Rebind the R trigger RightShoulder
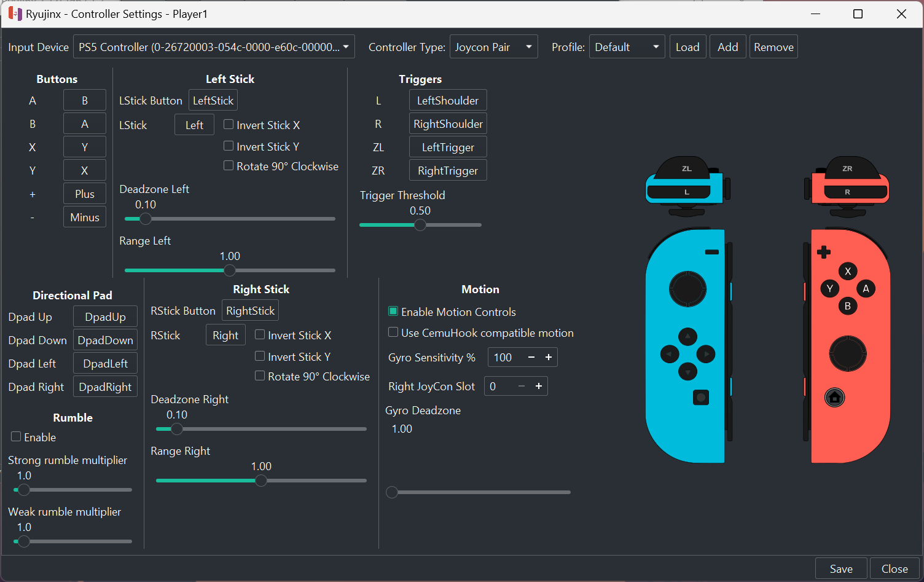Image resolution: width=924 pixels, height=582 pixels. 448,124
